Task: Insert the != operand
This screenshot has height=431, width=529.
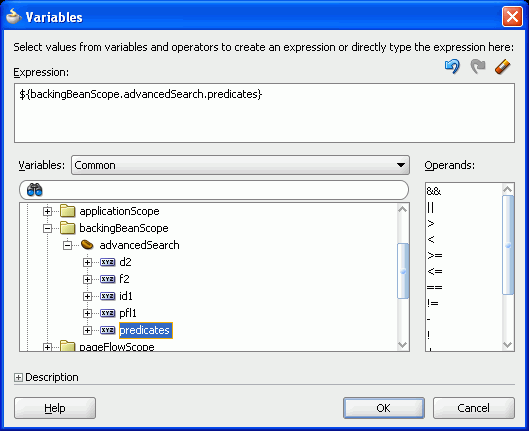Action: click(433, 303)
